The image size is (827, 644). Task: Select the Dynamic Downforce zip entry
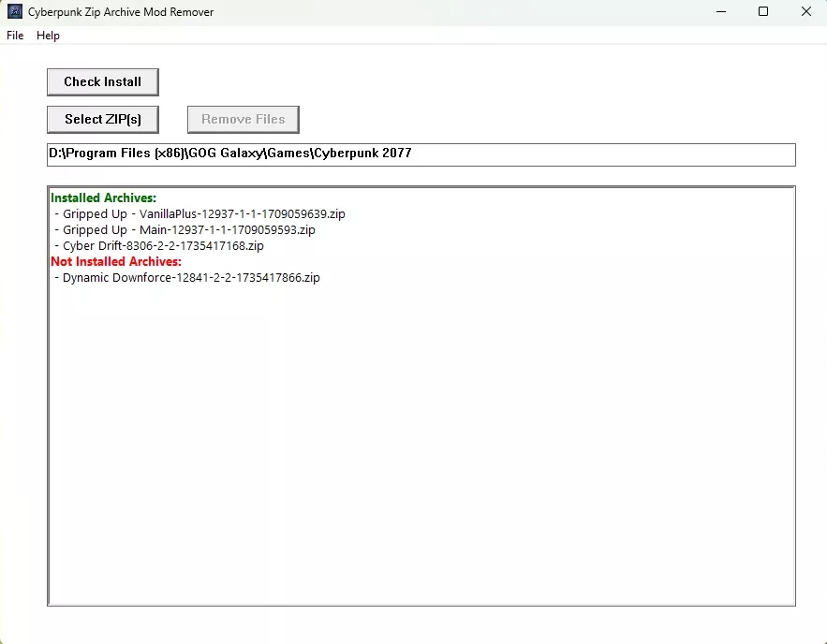pos(187,278)
